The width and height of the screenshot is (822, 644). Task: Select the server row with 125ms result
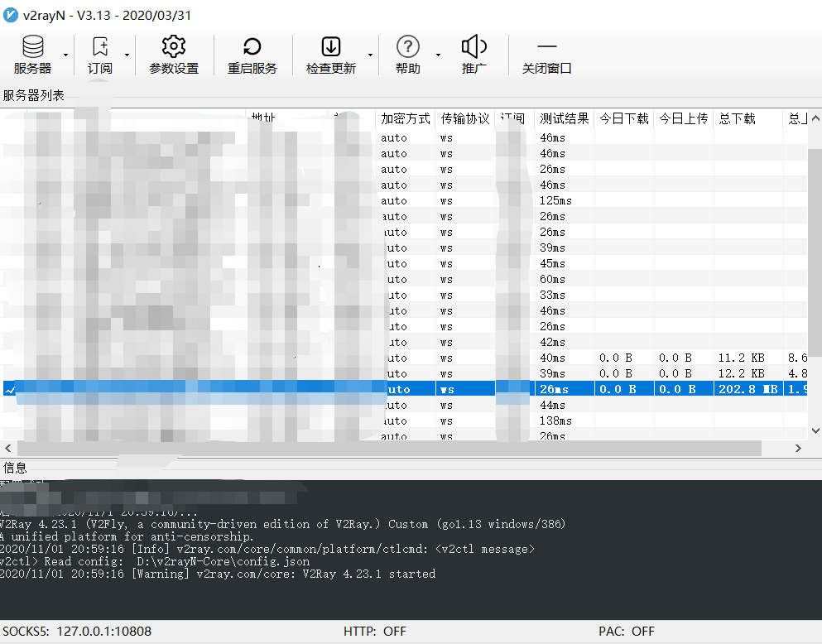[x=404, y=200]
